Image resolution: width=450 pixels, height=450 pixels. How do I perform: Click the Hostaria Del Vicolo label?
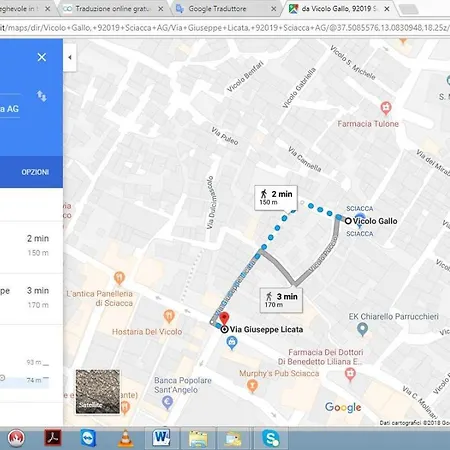(147, 332)
